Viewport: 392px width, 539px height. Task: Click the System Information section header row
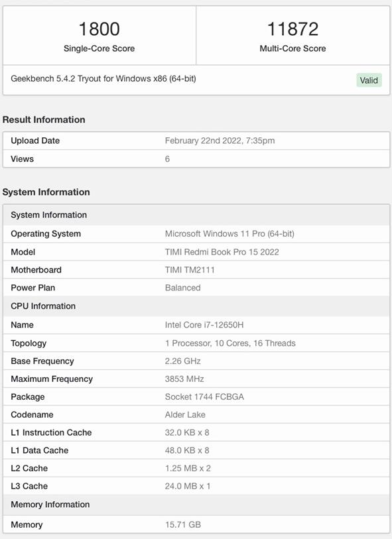coord(196,215)
